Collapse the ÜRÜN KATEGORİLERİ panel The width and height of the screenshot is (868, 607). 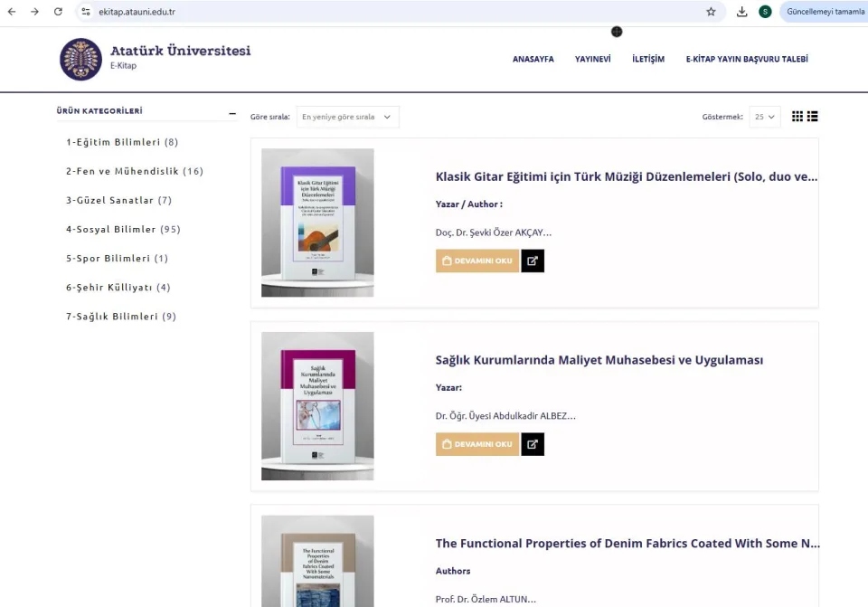click(x=232, y=114)
